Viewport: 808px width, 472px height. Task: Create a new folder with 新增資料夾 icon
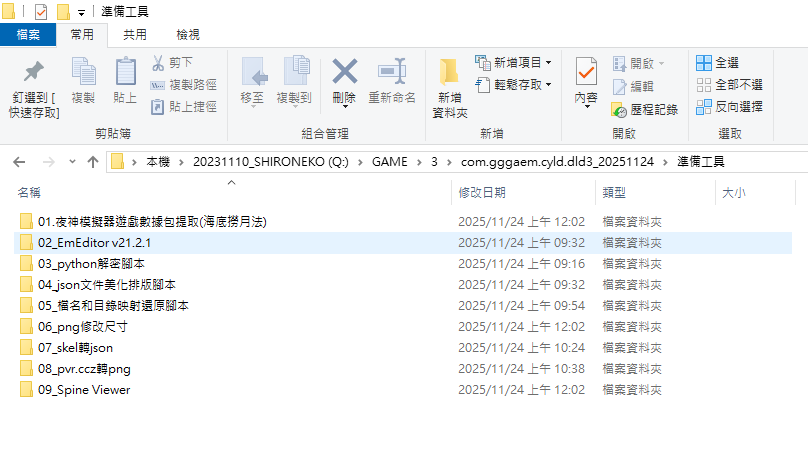pyautogui.click(x=449, y=73)
